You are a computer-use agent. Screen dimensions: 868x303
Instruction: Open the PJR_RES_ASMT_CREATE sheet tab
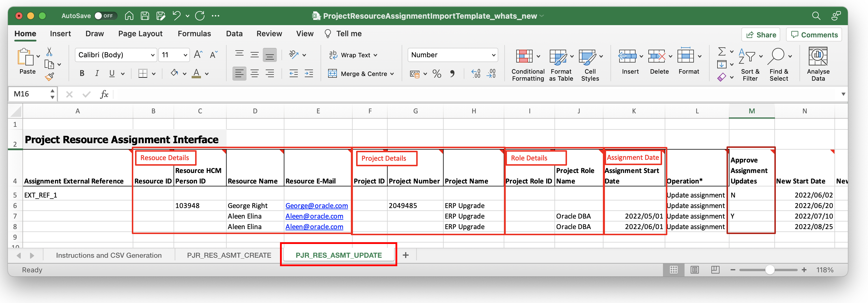click(230, 255)
